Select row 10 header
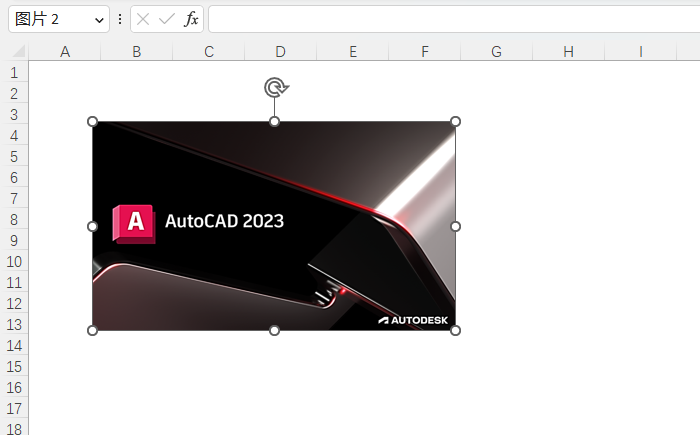The width and height of the screenshot is (700, 435). click(x=14, y=261)
